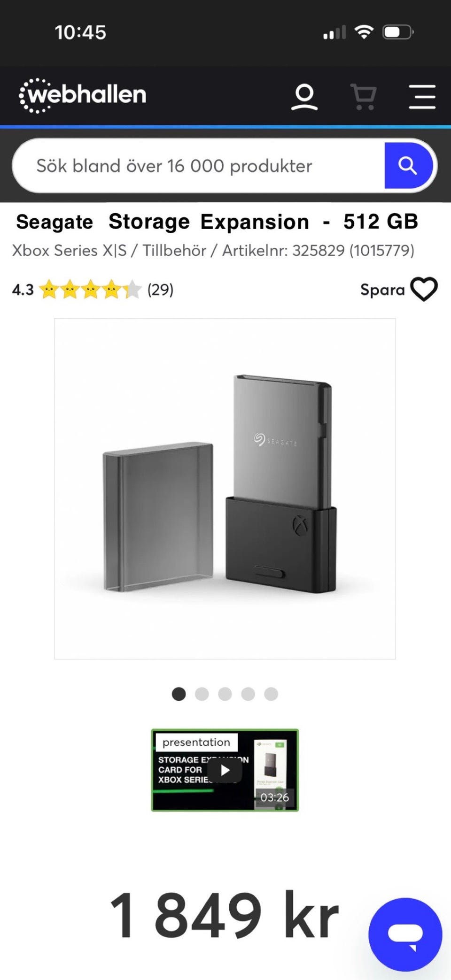Open the 29 reviews count
Image resolution: width=451 pixels, height=980 pixels.
(x=160, y=290)
